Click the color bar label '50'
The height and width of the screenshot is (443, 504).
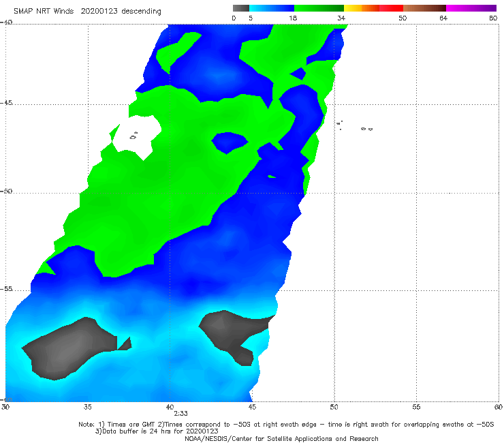(x=403, y=18)
